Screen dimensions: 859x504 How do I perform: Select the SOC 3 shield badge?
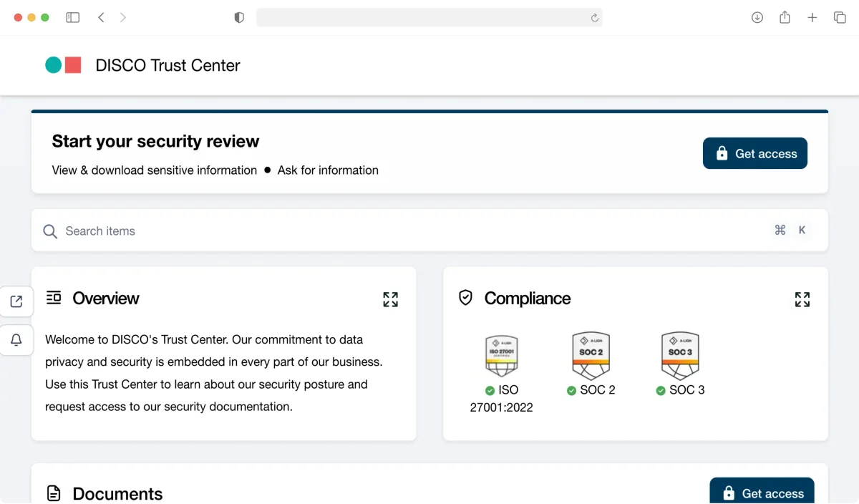click(x=679, y=354)
